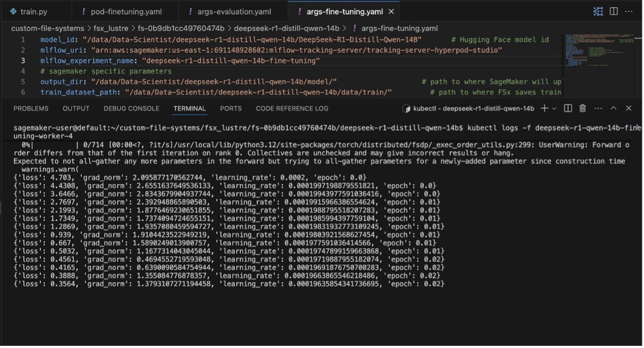
Task: Click the terminal log line with loss 4.703
Action: point(190,178)
